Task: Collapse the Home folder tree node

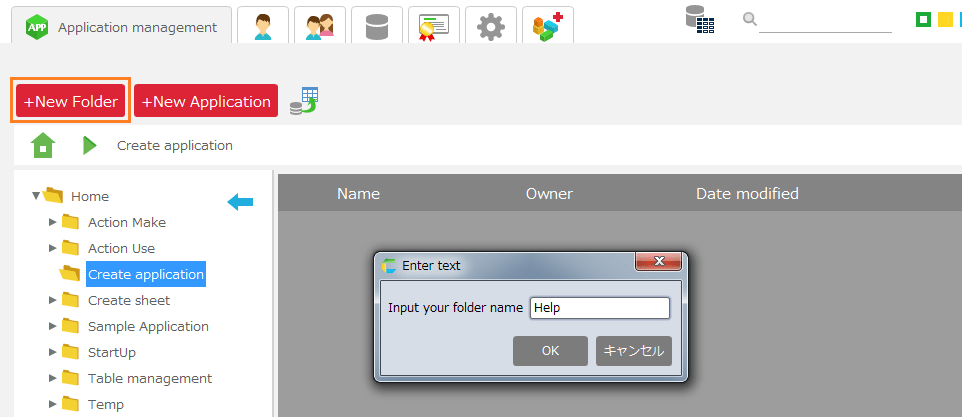Action: coord(37,196)
